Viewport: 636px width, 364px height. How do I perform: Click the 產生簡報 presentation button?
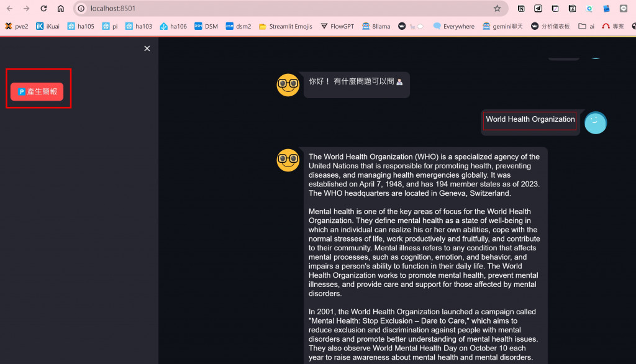click(37, 92)
